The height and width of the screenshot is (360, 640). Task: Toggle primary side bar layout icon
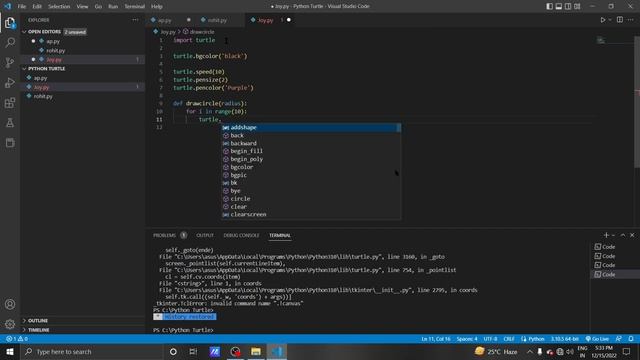(x=549, y=6)
